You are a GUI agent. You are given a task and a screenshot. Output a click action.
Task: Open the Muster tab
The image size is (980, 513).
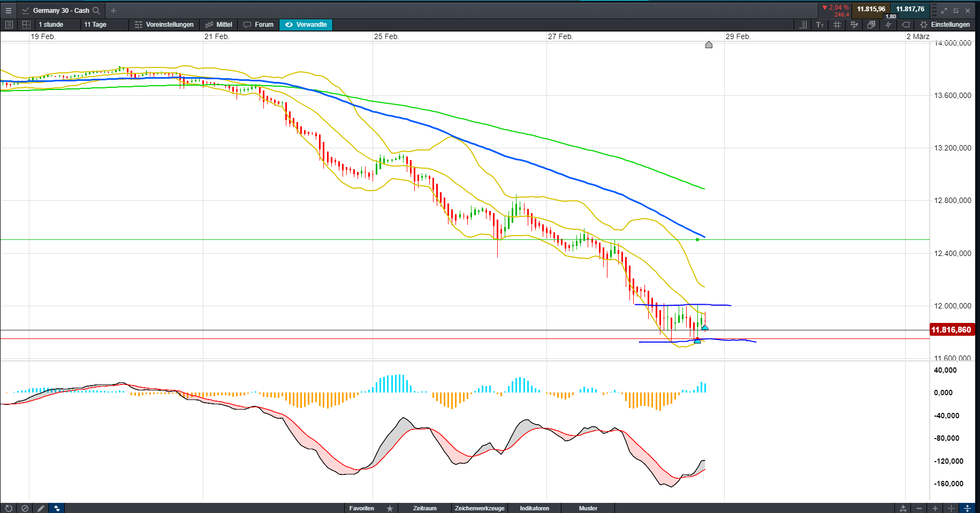coord(588,508)
